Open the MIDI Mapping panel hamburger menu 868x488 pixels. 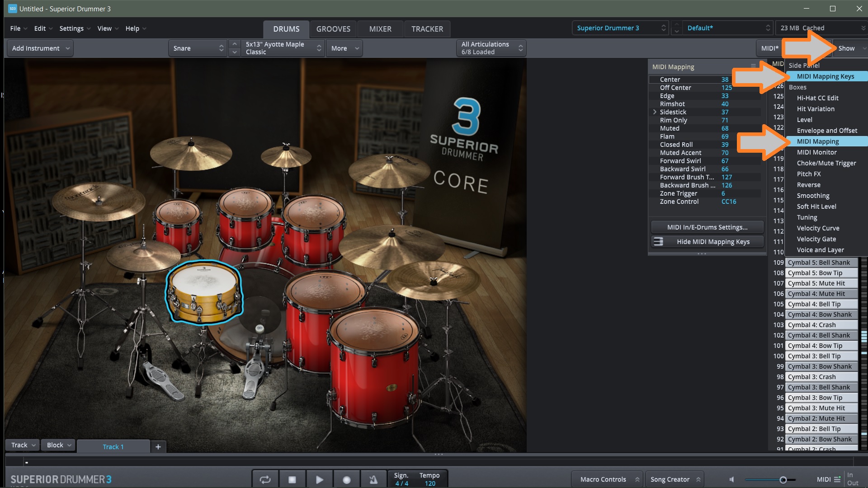tap(753, 66)
